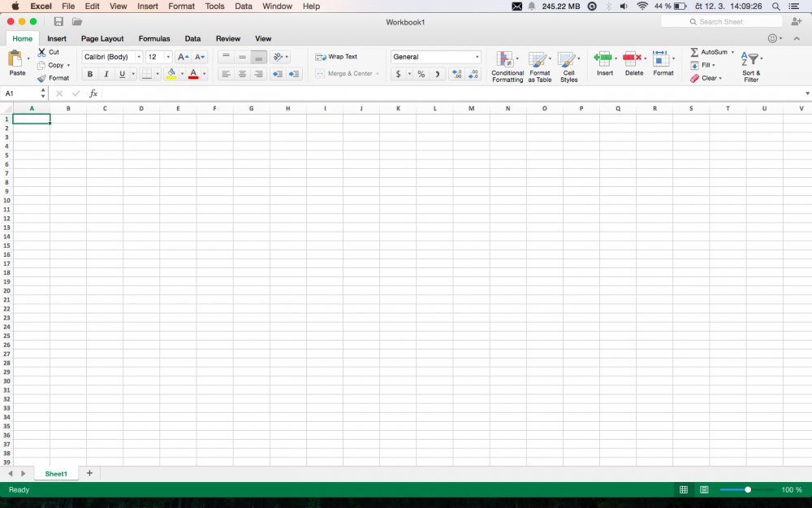The width and height of the screenshot is (812, 508).
Task: Apply the Percent Style format
Action: [x=420, y=74]
